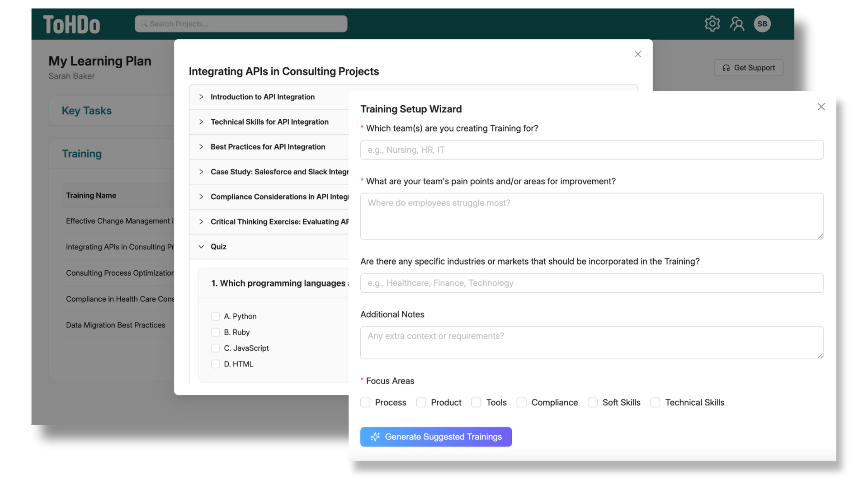Click Get Support with the headset icon
This screenshot has height=488, width=868.
click(x=749, y=68)
